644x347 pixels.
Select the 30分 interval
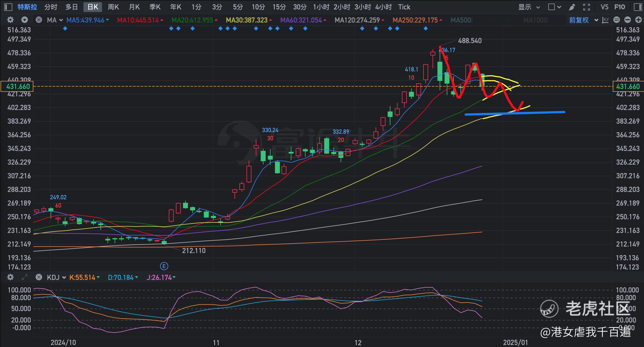[300, 7]
